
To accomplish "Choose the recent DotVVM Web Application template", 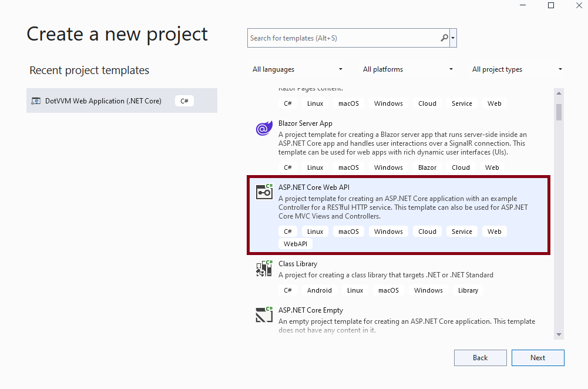I will click(x=122, y=100).
